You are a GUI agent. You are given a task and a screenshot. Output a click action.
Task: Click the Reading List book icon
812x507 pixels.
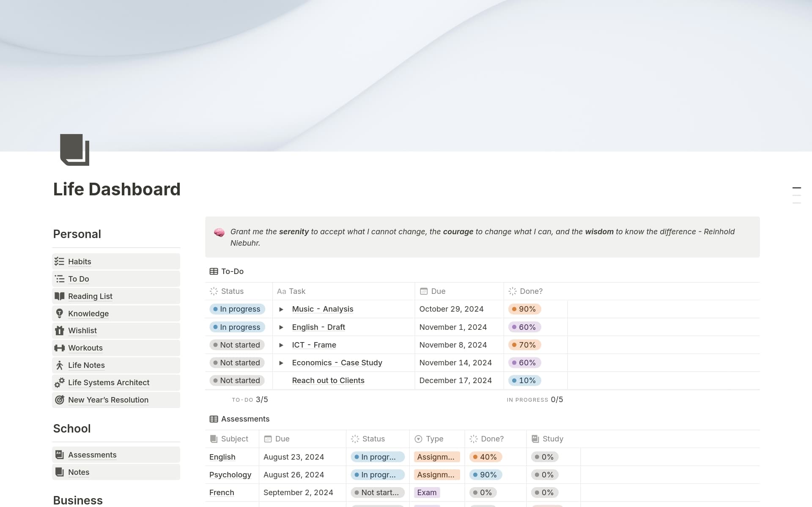(x=59, y=296)
